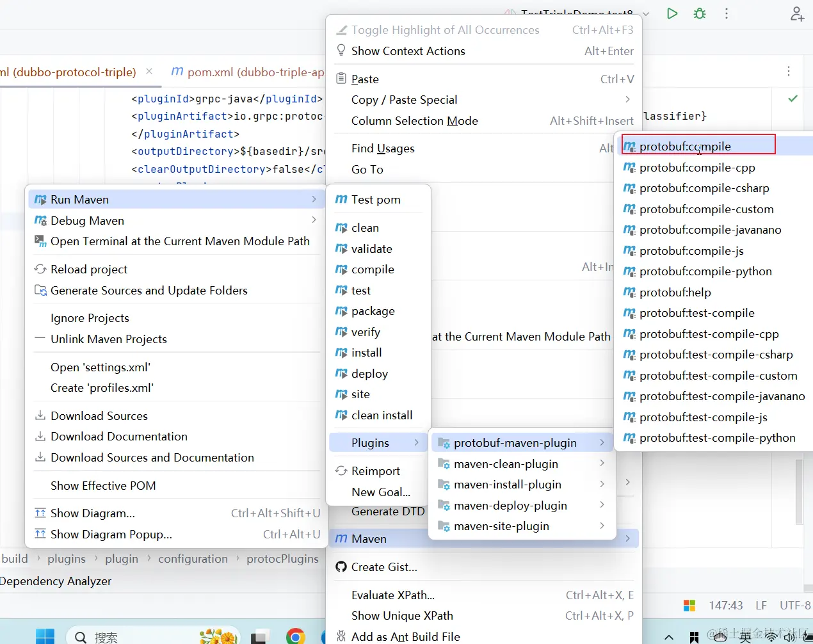Open the Go To submenu entry

(472, 170)
